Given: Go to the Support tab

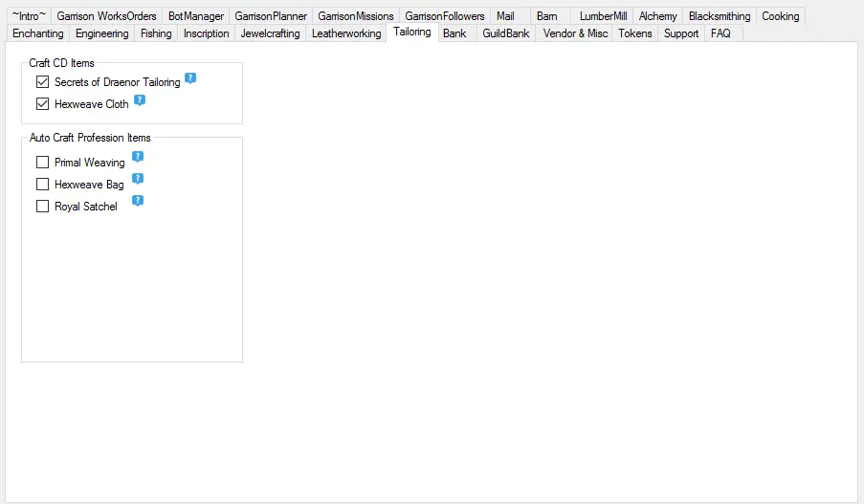Looking at the screenshot, I should 681,33.
